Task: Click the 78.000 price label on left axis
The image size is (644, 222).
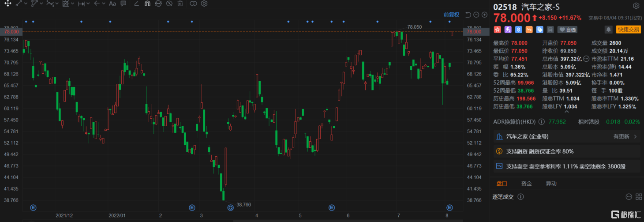Action: click(11, 32)
